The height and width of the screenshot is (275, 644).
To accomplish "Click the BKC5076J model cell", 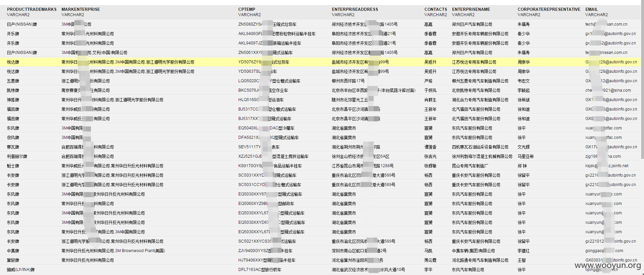I will click(x=263, y=90).
